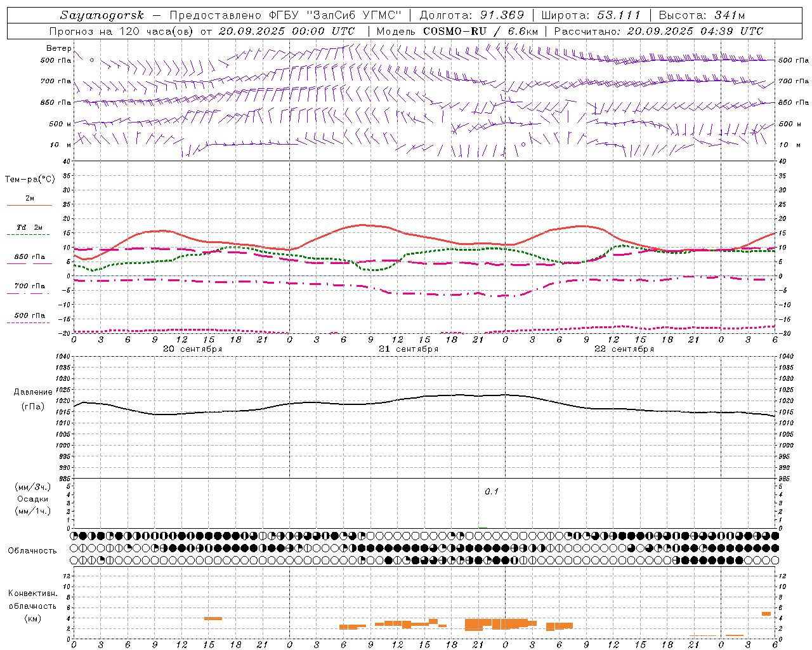Click the '2м' temperature legend entry
Screen dimensions: 812x650
(x=30, y=198)
